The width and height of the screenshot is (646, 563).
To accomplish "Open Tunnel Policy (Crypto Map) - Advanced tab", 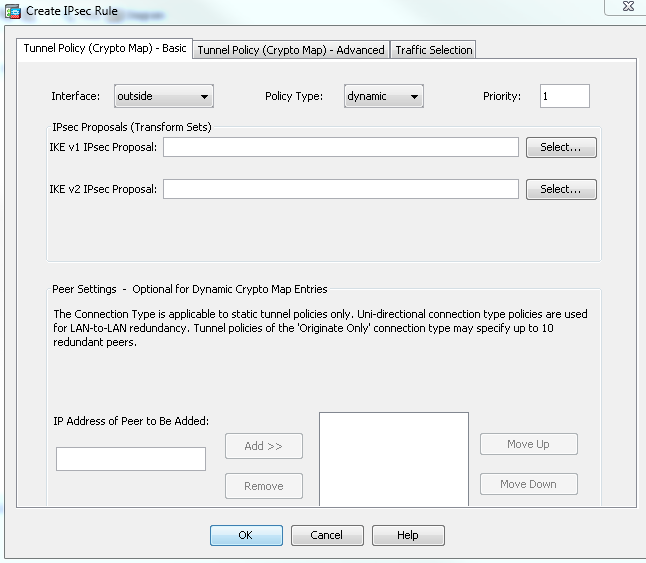I will point(291,50).
